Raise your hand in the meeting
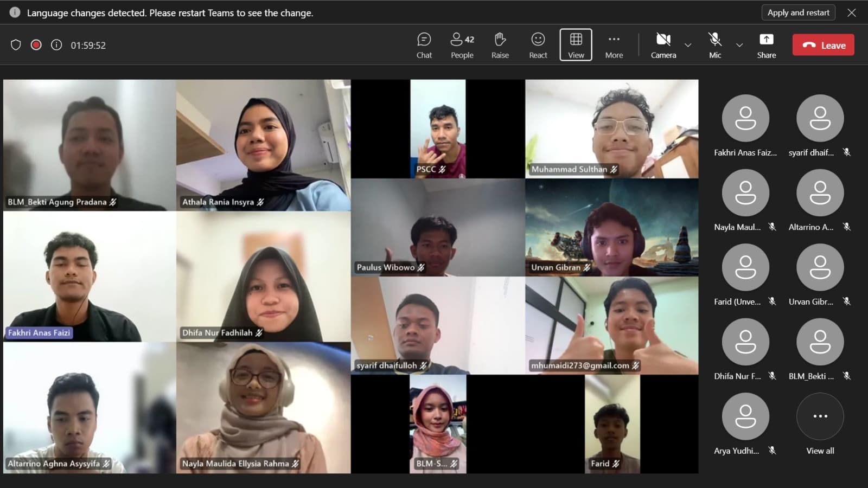868x488 pixels. pyautogui.click(x=499, y=44)
